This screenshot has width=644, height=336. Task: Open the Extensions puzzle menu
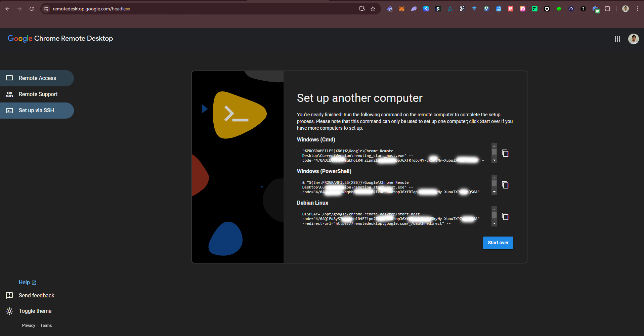[x=608, y=9]
